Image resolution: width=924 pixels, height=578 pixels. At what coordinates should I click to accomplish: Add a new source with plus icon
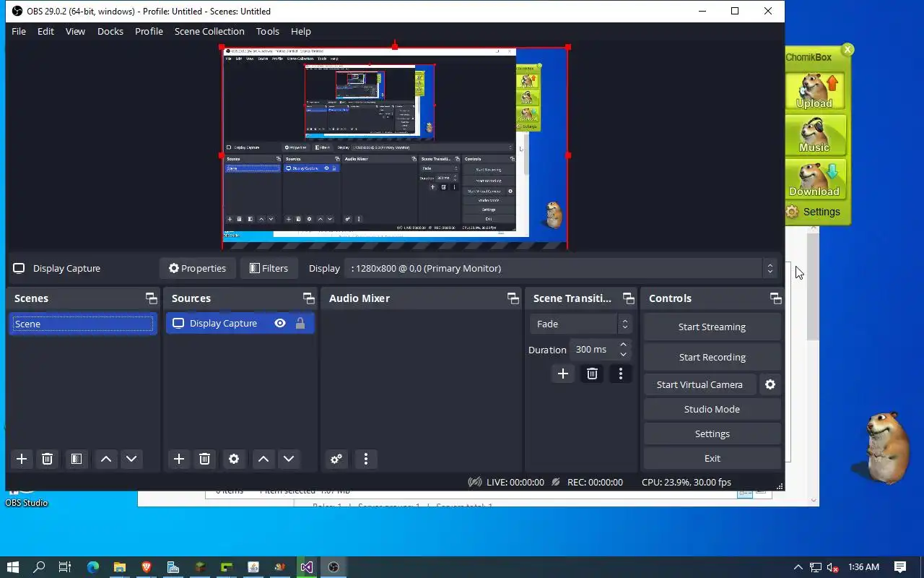(x=179, y=459)
